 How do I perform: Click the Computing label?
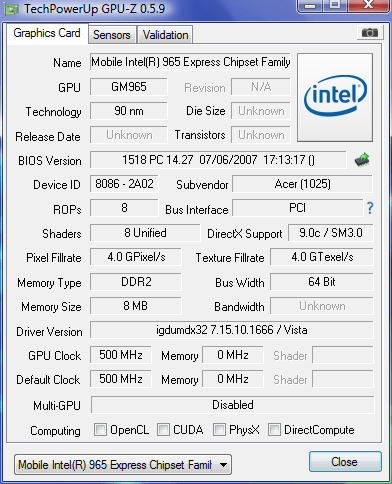coord(55,431)
